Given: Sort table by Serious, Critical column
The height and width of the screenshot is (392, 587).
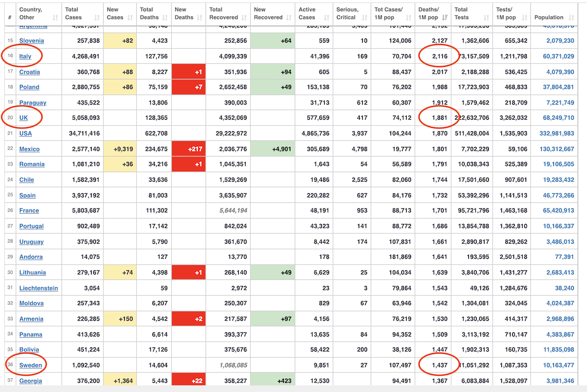Looking at the screenshot, I should coord(351,14).
